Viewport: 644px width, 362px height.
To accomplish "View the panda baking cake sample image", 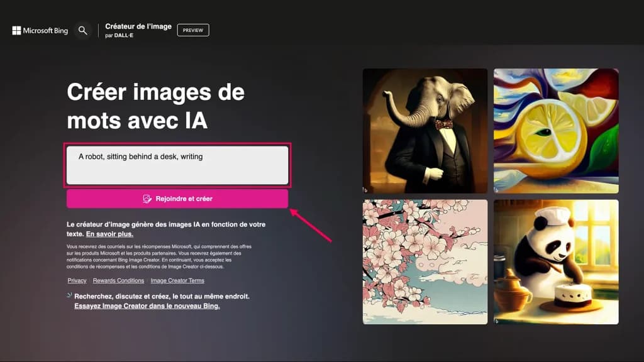I will pyautogui.click(x=556, y=261).
